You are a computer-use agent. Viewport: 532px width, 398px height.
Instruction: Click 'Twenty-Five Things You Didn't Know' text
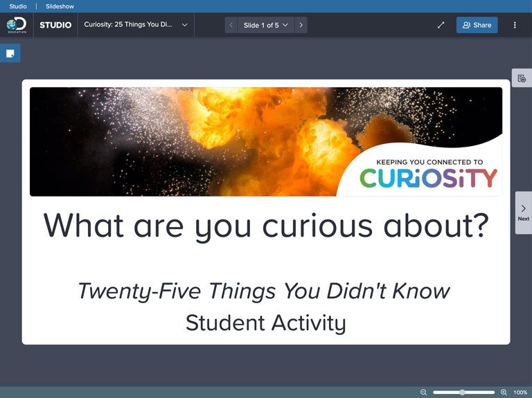[x=264, y=291]
